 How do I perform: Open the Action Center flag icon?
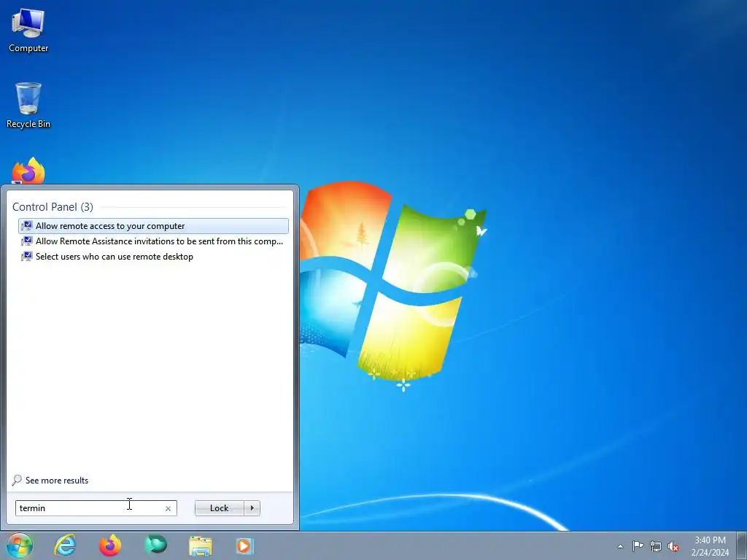[638, 546]
